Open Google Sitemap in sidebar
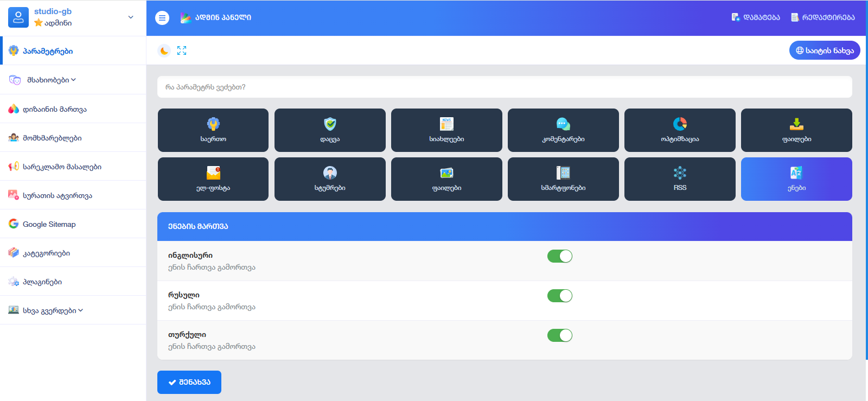Viewport: 868px width, 401px height. click(x=49, y=224)
